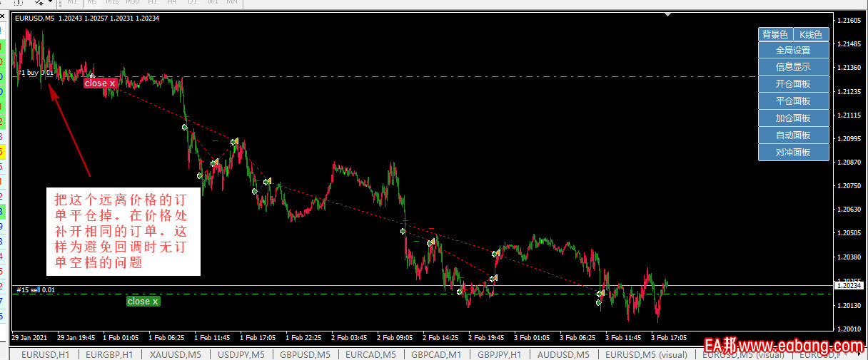
Task: Toggle the 信息显示 info display
Action: pos(793,67)
